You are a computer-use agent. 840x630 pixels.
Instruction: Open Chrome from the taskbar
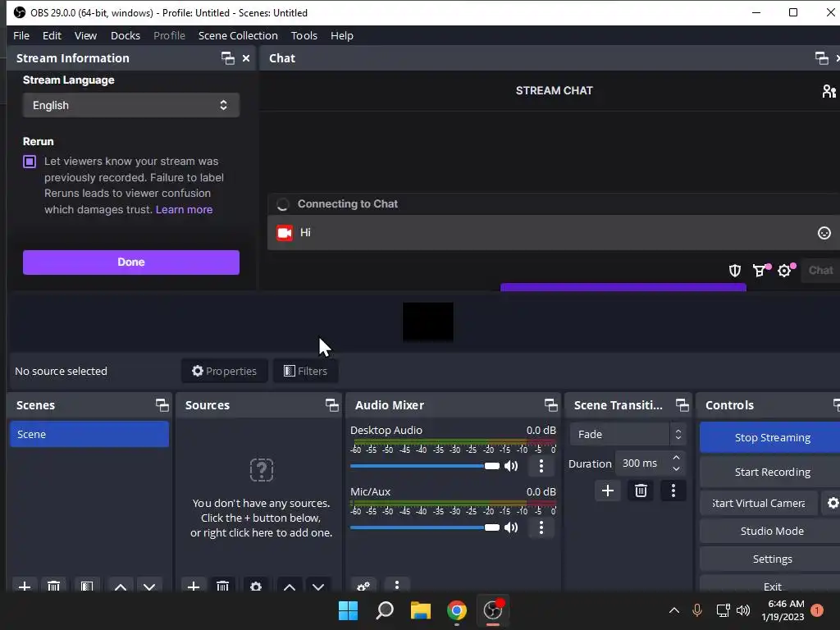[456, 610]
